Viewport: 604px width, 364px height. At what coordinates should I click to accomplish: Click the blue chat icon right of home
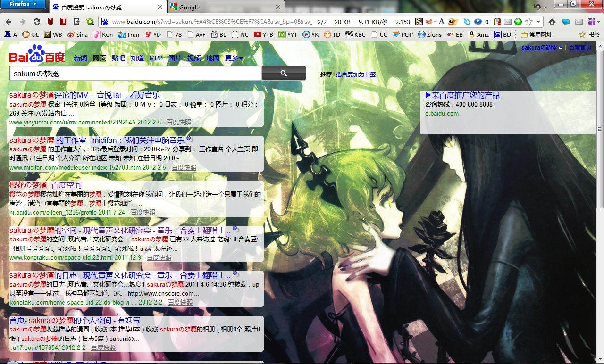[565, 22]
